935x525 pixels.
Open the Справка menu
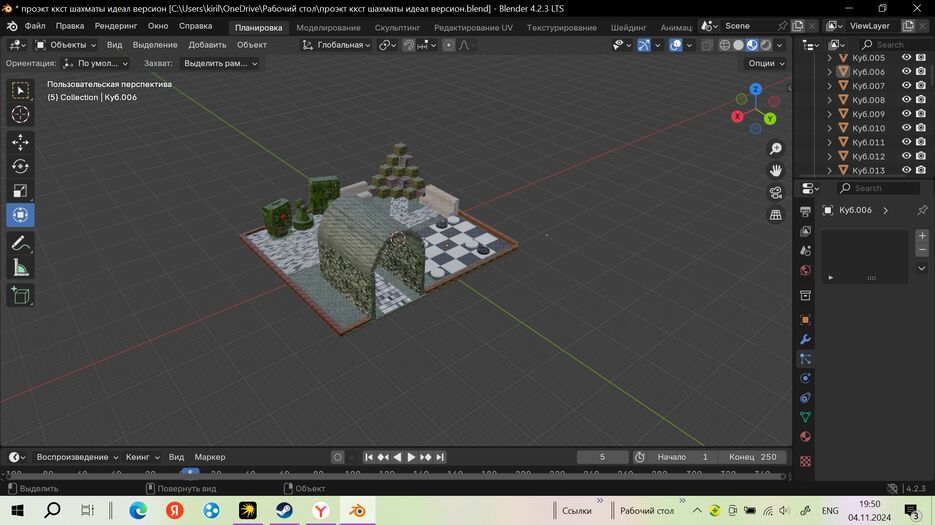tap(196, 26)
